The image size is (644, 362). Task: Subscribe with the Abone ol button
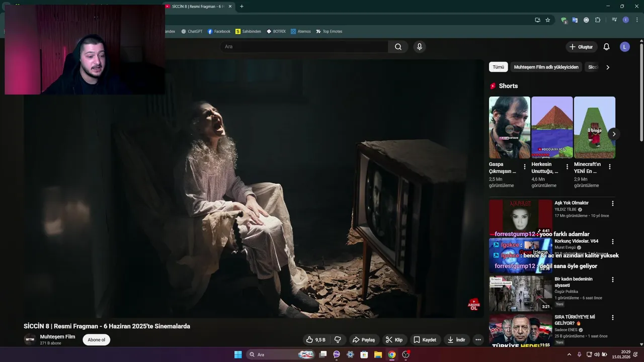click(x=97, y=340)
